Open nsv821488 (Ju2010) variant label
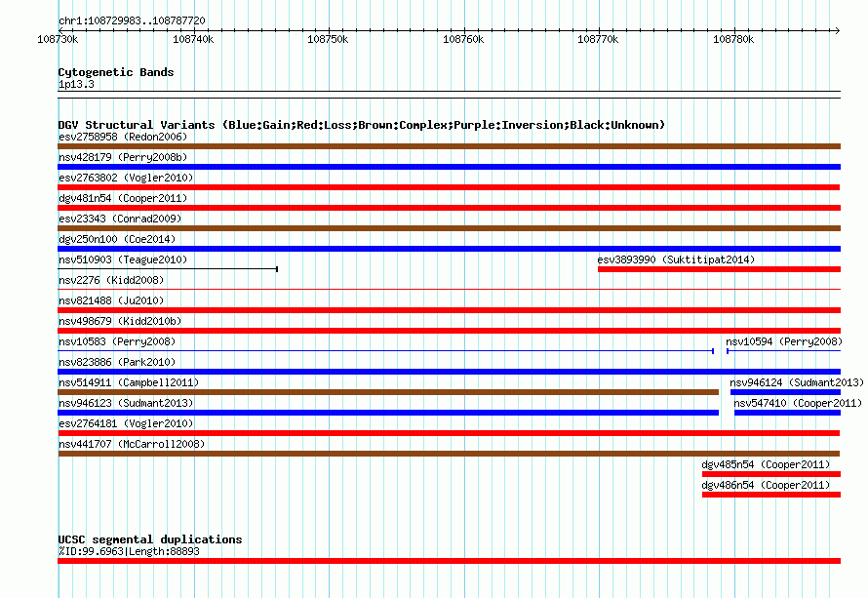 tap(111, 300)
